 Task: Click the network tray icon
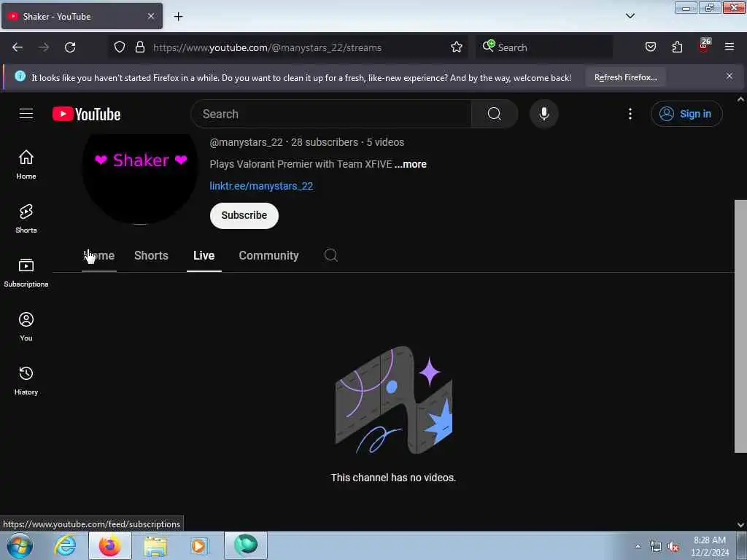point(656,546)
